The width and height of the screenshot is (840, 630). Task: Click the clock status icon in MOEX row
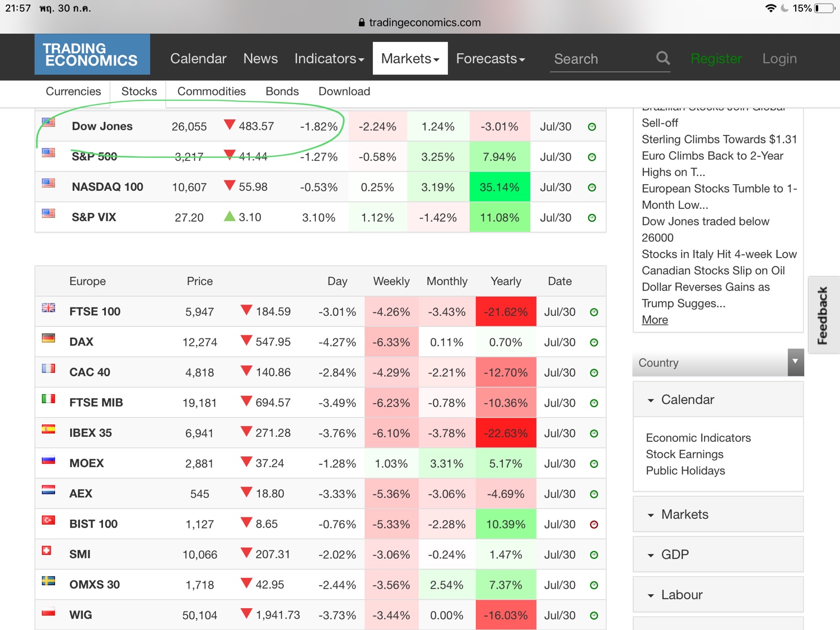point(594,464)
